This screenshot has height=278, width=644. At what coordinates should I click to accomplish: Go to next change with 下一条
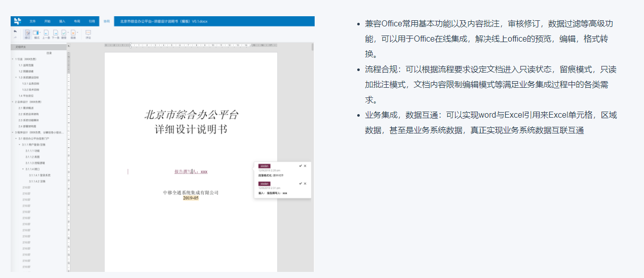coord(55,34)
